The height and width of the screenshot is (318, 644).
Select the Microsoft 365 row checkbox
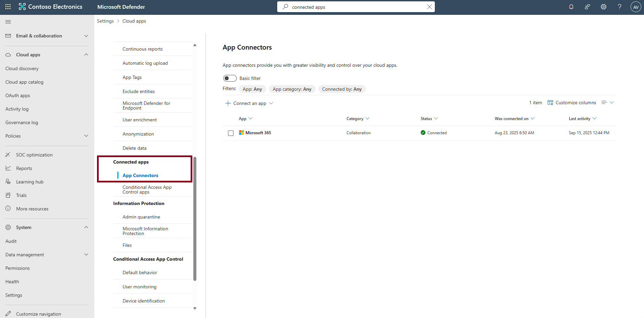point(231,133)
